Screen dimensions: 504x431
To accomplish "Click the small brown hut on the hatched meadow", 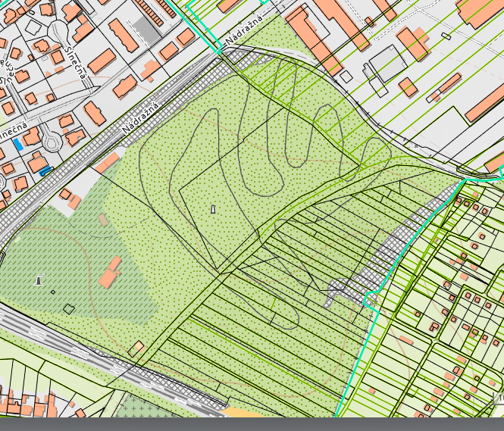I will (x=103, y=220).
